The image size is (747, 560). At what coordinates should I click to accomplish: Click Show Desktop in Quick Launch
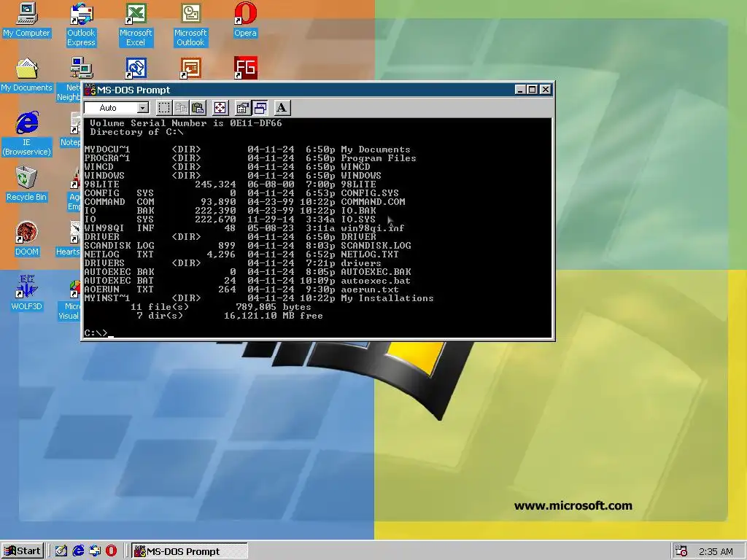(x=61, y=551)
